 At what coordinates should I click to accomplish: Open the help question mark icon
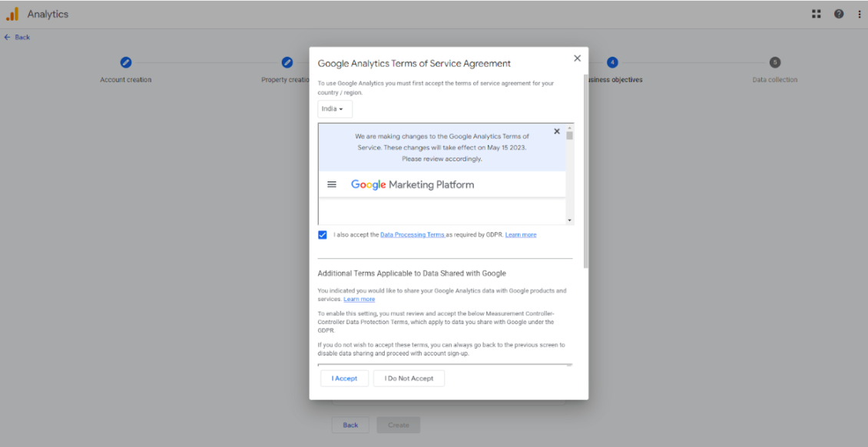[839, 14]
